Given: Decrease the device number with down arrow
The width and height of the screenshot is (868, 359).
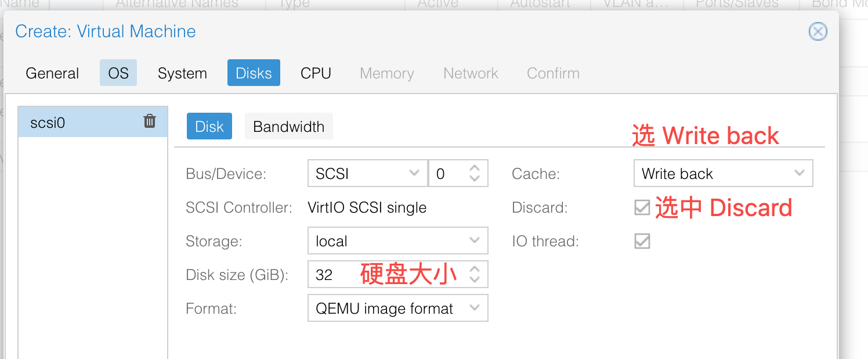Looking at the screenshot, I should [x=475, y=179].
